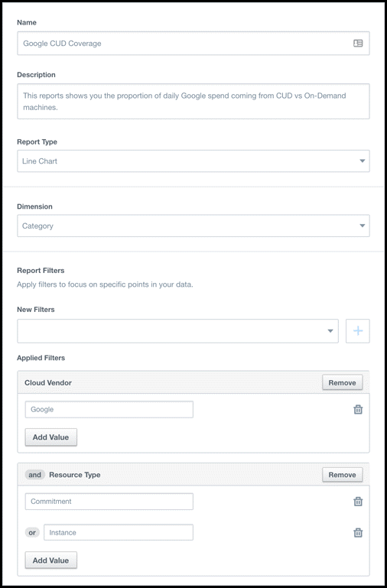Click into the Description text area
The height and width of the screenshot is (588, 387).
(193, 101)
